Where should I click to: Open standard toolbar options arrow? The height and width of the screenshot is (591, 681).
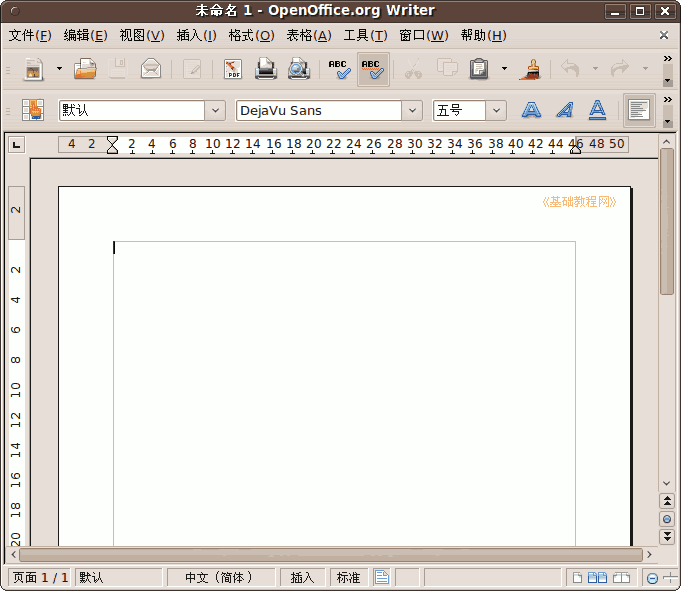coord(668,81)
